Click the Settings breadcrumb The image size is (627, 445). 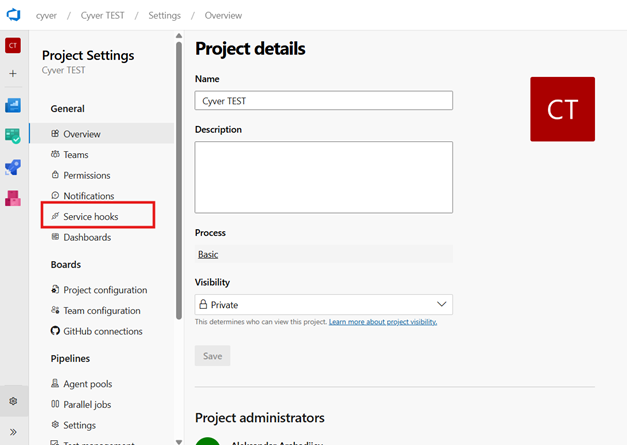tap(164, 16)
